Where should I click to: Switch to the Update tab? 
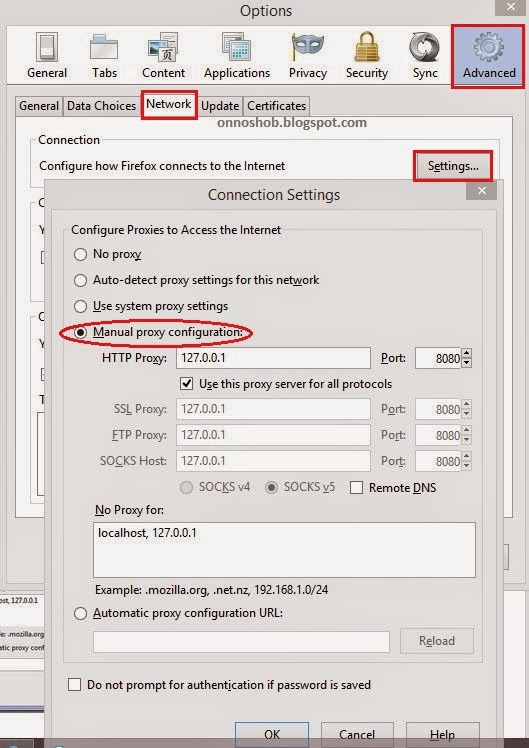tap(220, 106)
